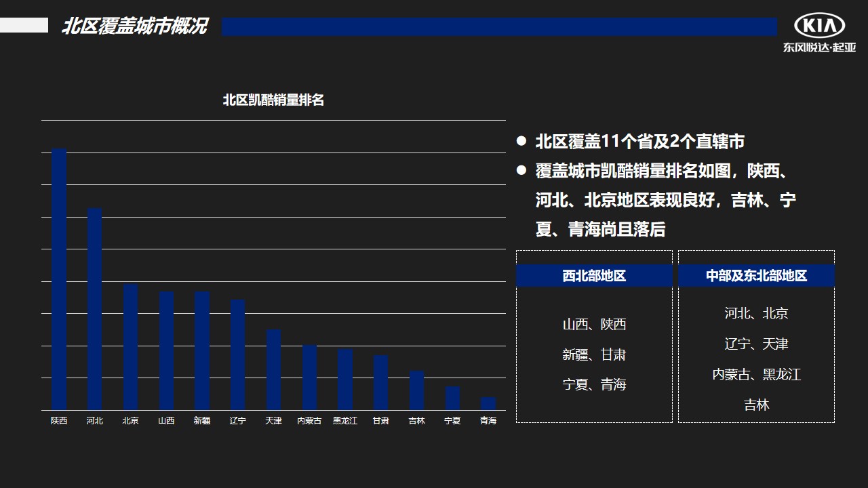868x488 pixels.
Task: Click the 天津 axis label
Action: coord(273,421)
